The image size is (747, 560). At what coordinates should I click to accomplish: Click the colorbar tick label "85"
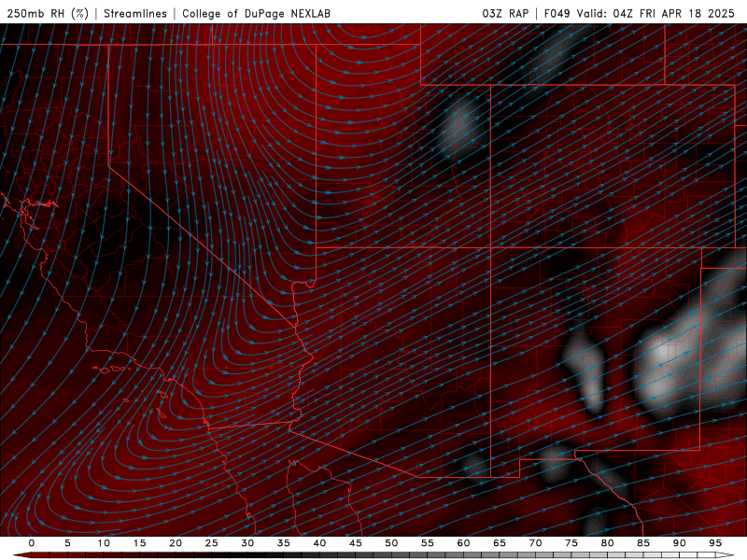tap(643, 543)
